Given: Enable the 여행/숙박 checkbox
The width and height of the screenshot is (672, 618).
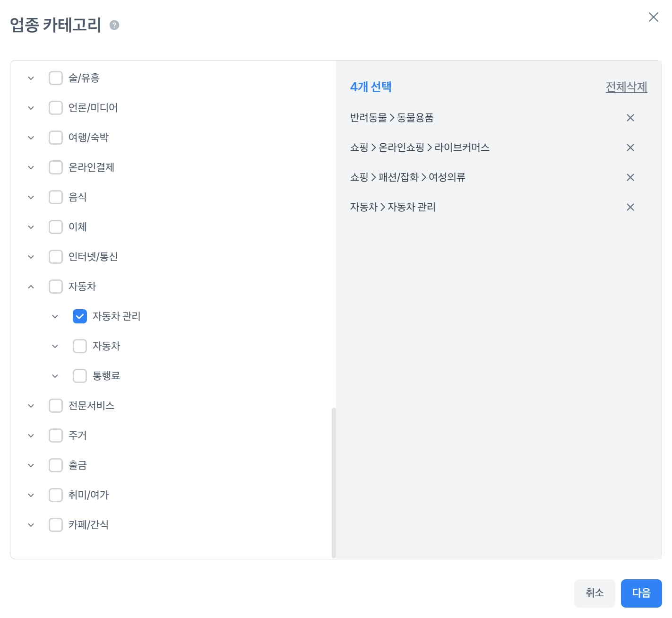Looking at the screenshot, I should coord(56,138).
